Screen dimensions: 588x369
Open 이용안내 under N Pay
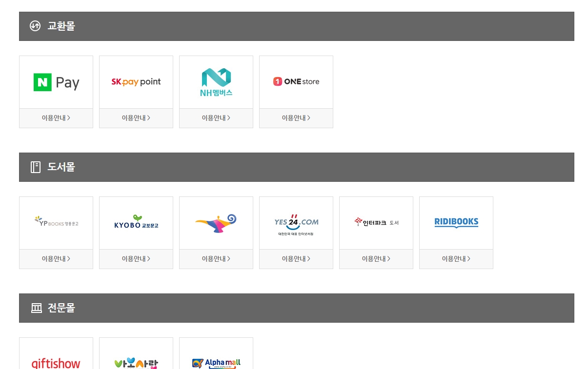(x=56, y=118)
